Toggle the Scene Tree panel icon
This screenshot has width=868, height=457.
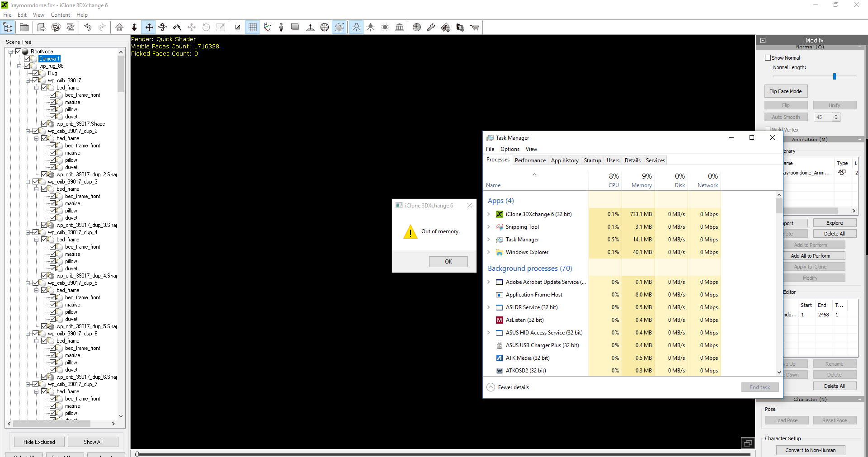(8, 28)
